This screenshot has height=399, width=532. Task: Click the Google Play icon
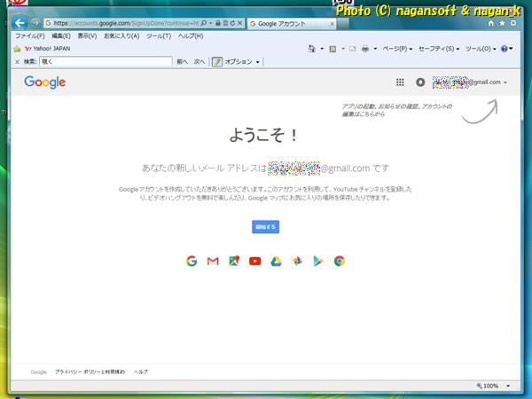(318, 261)
